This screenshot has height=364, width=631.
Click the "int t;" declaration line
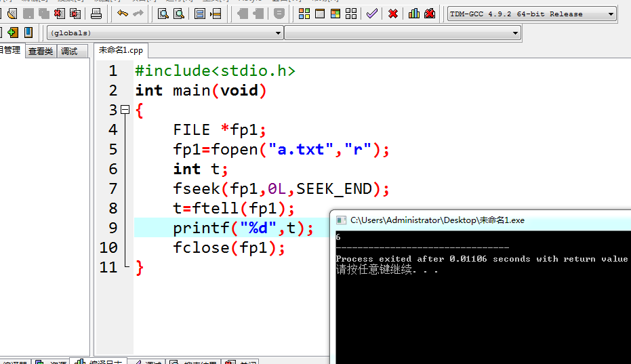pos(201,169)
